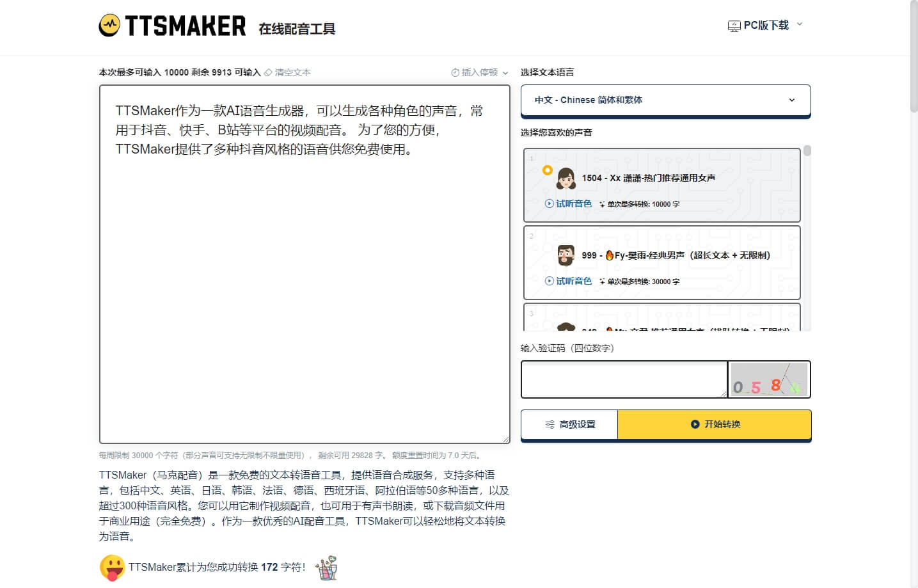The width and height of the screenshot is (918, 588).
Task: Click the celebration drink icon
Action: [x=327, y=568]
